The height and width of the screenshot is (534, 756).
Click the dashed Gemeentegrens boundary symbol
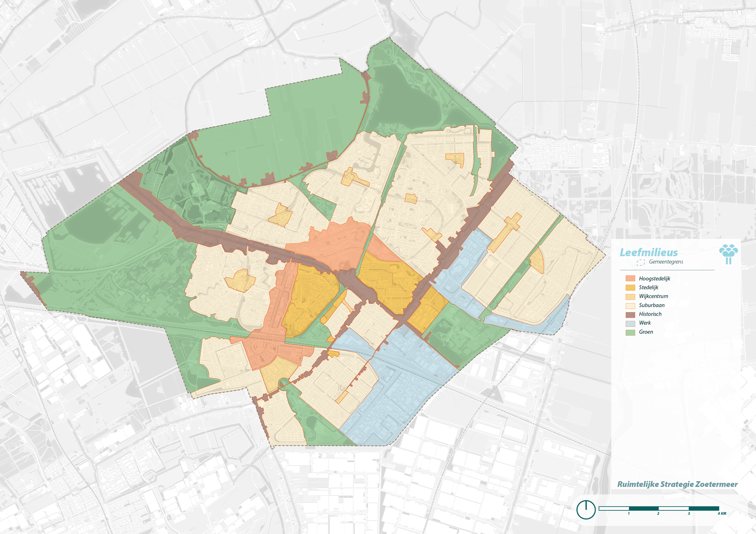(x=640, y=262)
